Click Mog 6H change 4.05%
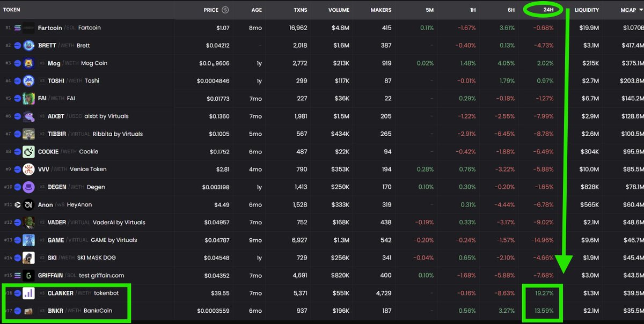 point(506,63)
